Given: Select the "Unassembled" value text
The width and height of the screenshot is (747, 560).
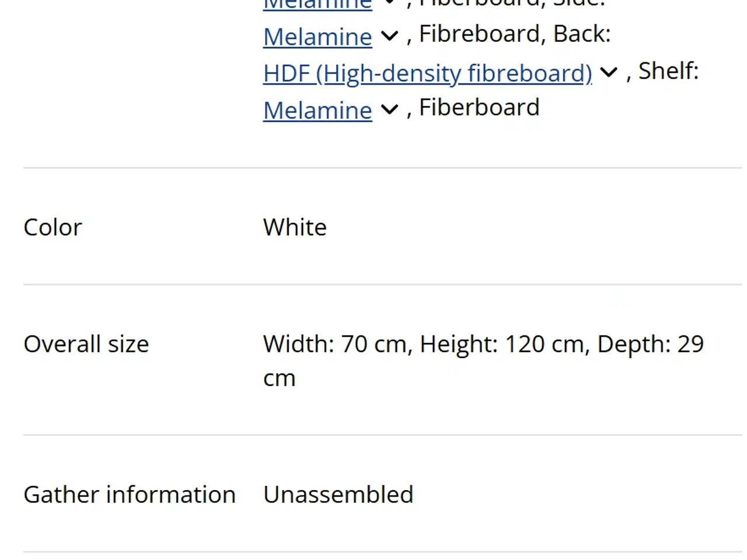Looking at the screenshot, I should [338, 495].
